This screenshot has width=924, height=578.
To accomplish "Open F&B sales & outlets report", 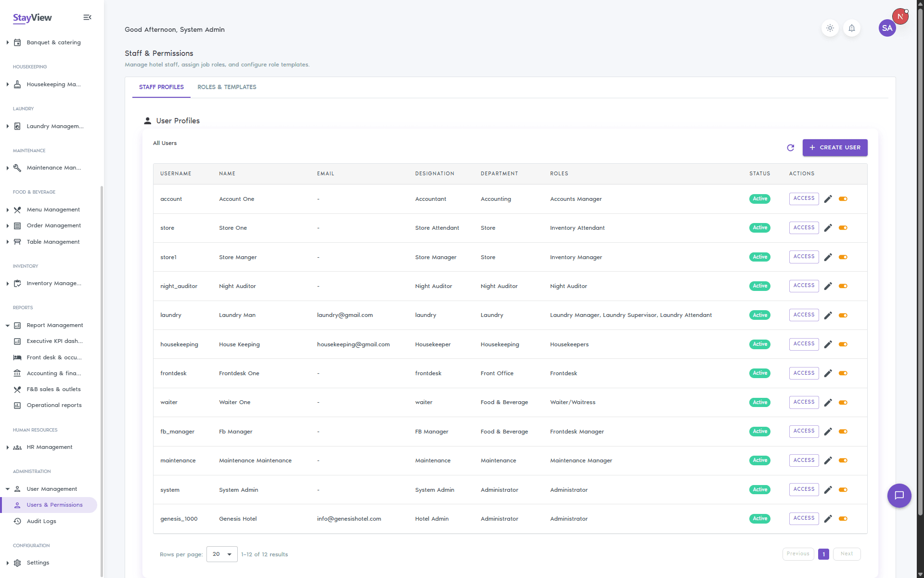I will coord(48,389).
